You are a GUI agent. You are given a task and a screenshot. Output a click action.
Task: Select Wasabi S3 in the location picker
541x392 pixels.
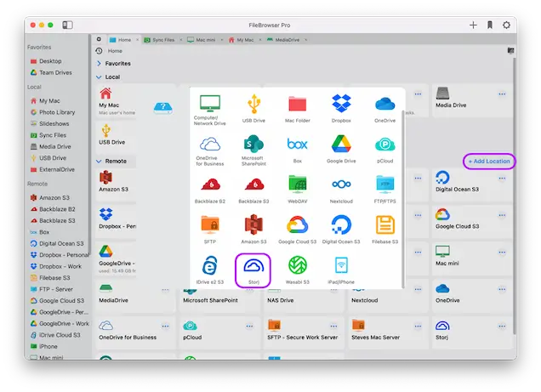click(x=298, y=270)
